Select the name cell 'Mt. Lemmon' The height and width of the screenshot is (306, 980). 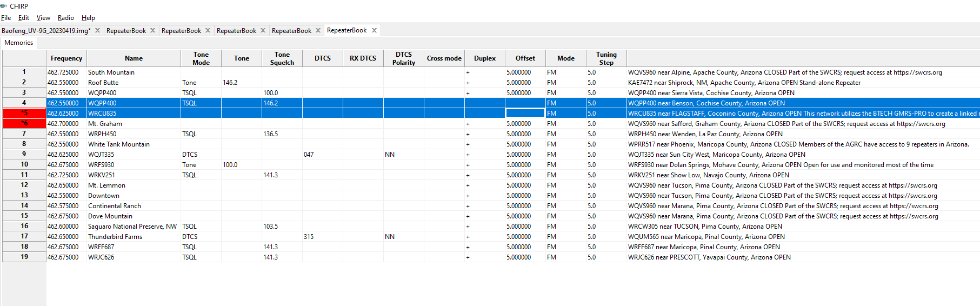point(134,185)
